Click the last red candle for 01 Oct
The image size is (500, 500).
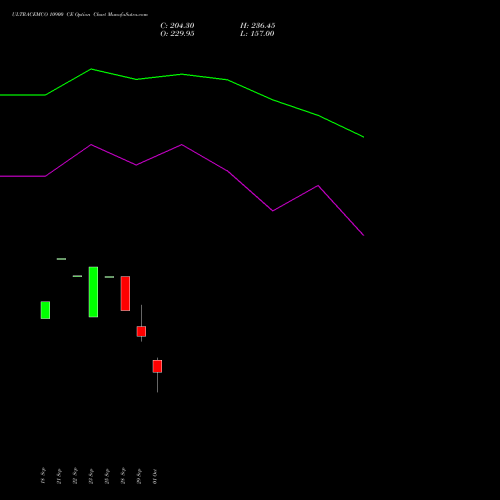(157, 366)
